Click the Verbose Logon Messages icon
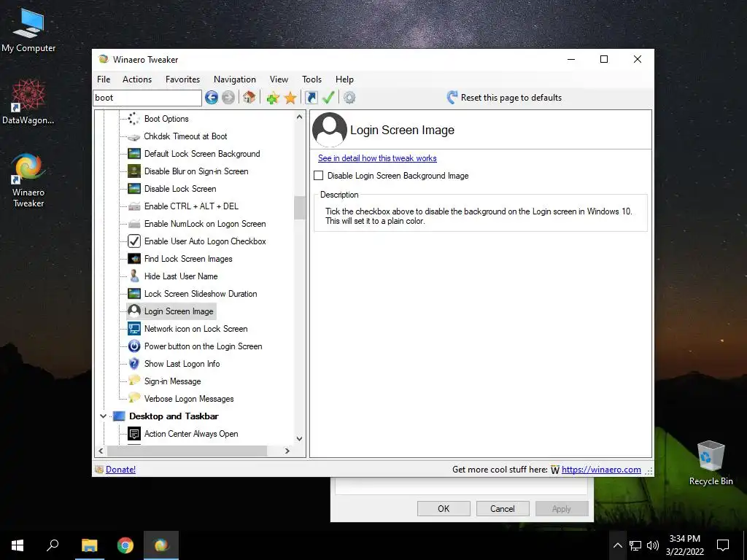 click(x=134, y=398)
